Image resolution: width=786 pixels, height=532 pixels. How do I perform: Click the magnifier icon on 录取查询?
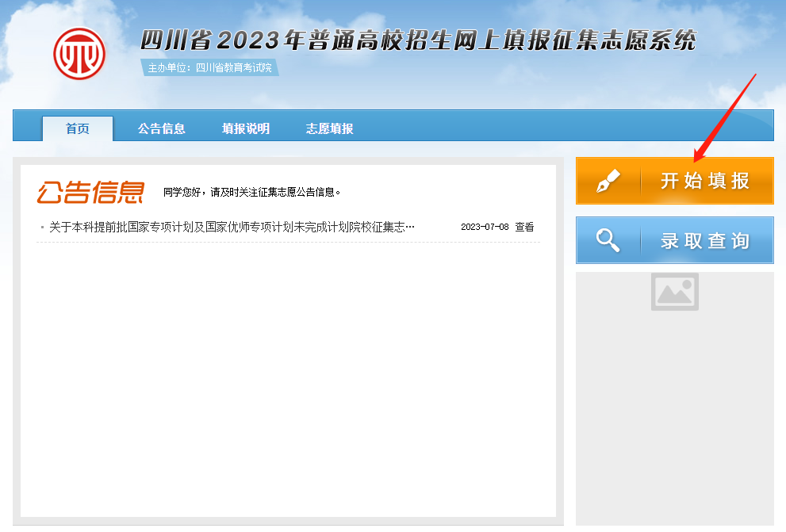[608, 240]
